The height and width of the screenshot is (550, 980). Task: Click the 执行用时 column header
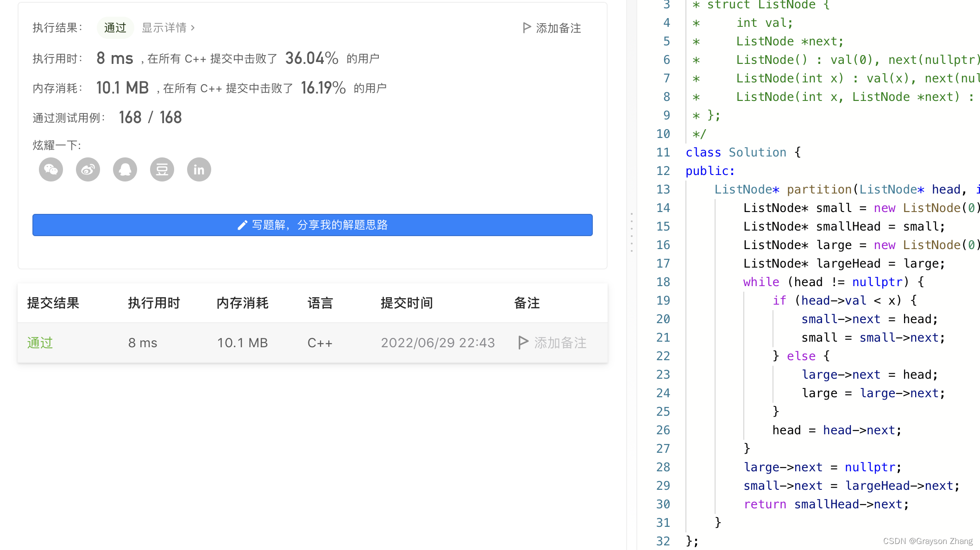click(154, 303)
